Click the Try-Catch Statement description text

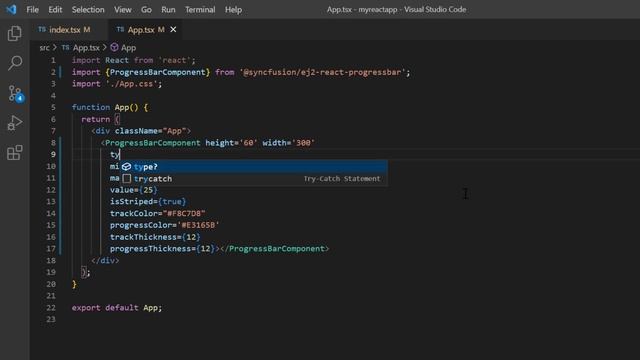coord(342,178)
